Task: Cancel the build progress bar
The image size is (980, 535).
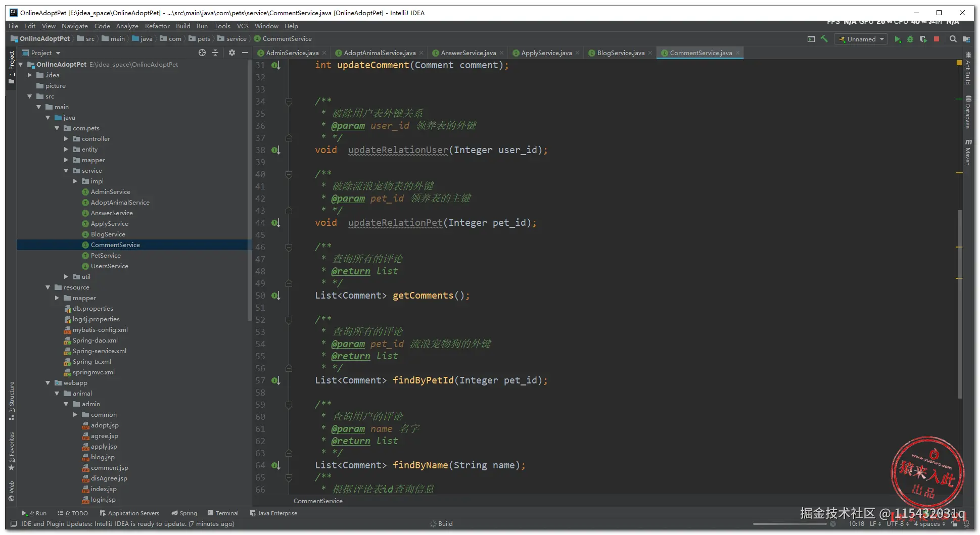Action: [x=833, y=524]
